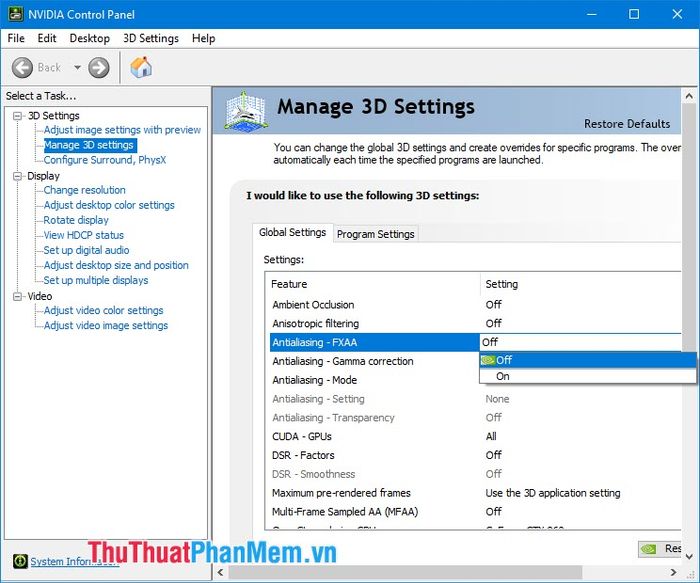Open Rotate display task

(76, 220)
